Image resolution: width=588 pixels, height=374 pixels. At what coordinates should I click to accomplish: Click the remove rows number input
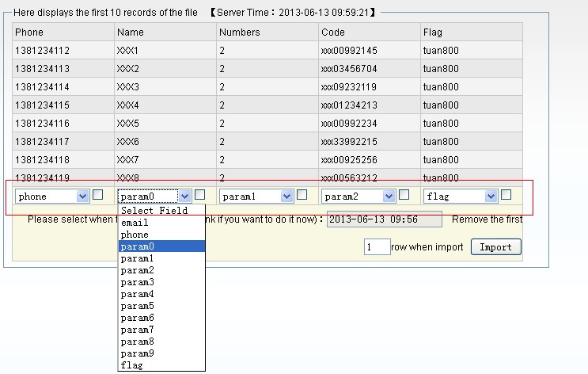[x=377, y=247]
